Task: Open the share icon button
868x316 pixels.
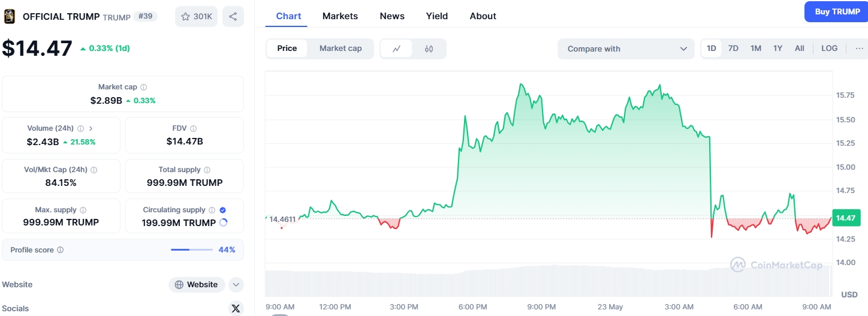Action: [233, 16]
